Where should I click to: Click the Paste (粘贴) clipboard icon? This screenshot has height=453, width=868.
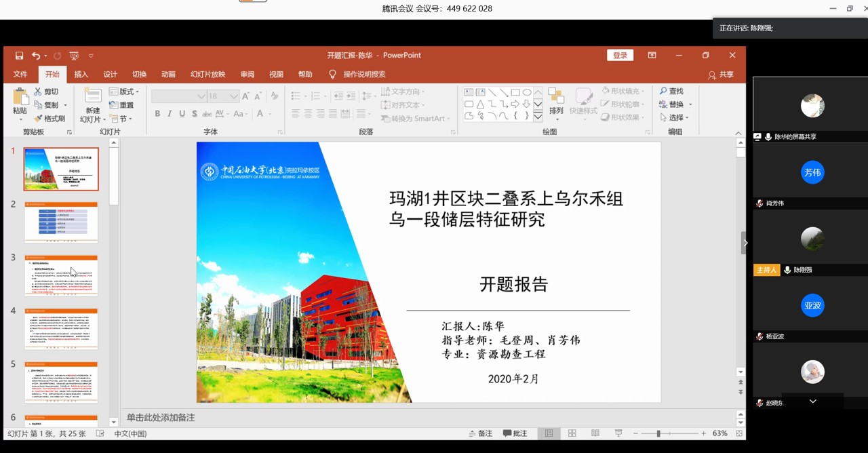point(20,102)
